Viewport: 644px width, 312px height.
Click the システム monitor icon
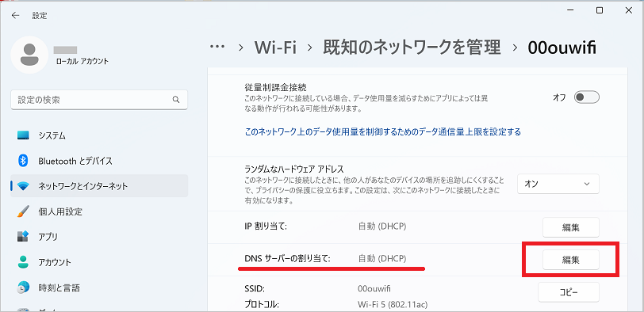click(24, 135)
